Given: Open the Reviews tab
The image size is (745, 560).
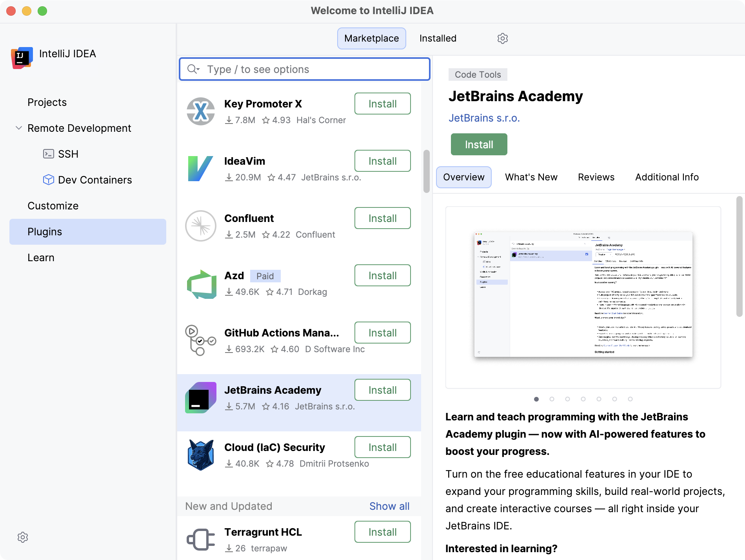Looking at the screenshot, I should point(596,177).
